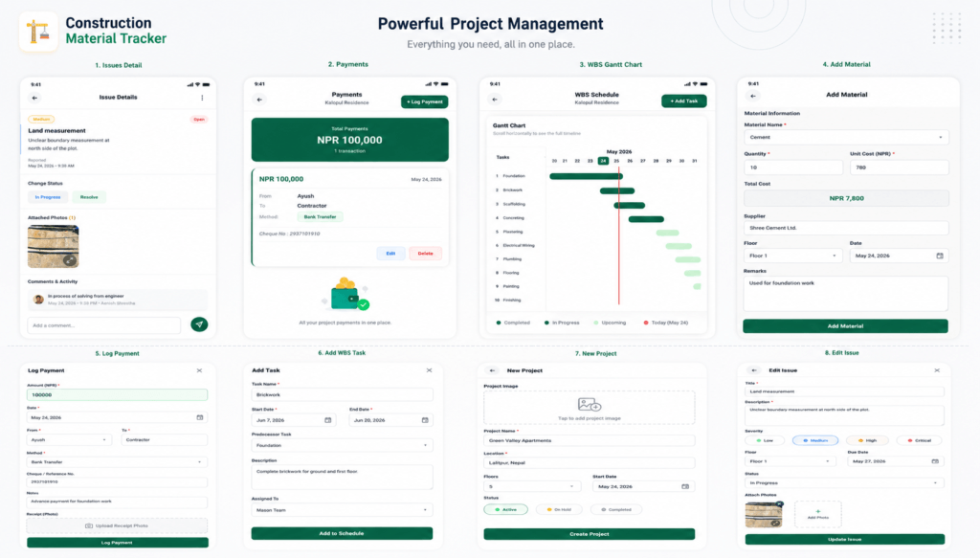This screenshot has height=558, width=980.
Task: Open Start Date calendar icon in Add Task
Action: [328, 420]
